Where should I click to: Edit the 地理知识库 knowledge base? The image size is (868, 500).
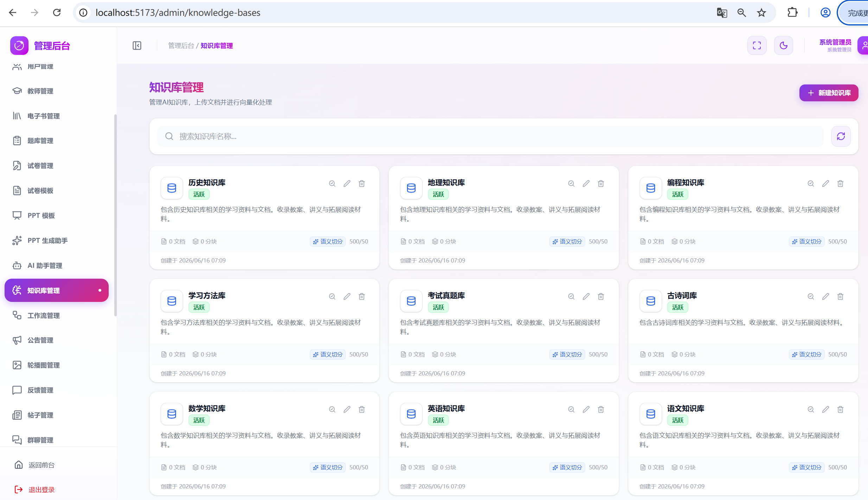[x=586, y=183]
